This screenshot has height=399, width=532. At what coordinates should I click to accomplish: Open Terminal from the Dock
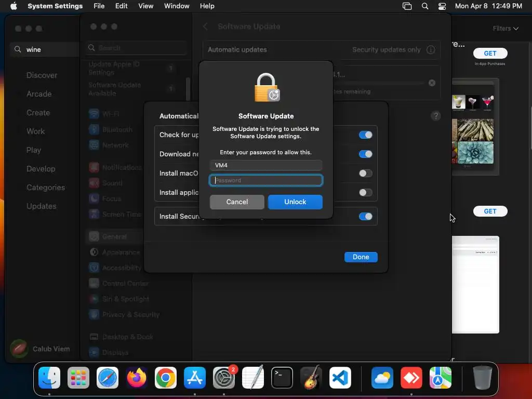click(x=282, y=378)
